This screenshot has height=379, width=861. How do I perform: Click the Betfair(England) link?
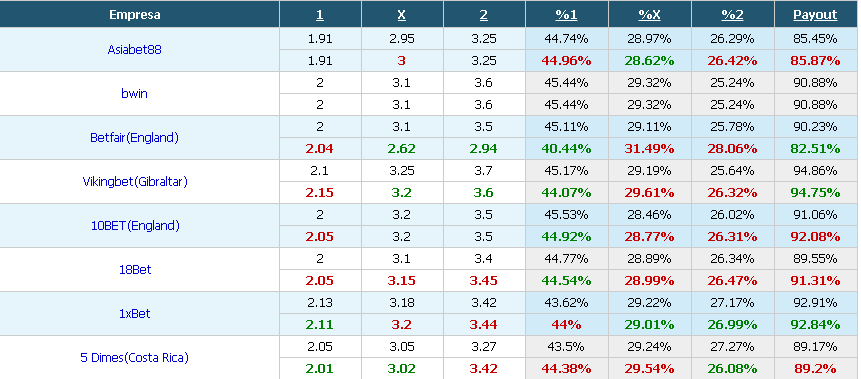click(135, 138)
